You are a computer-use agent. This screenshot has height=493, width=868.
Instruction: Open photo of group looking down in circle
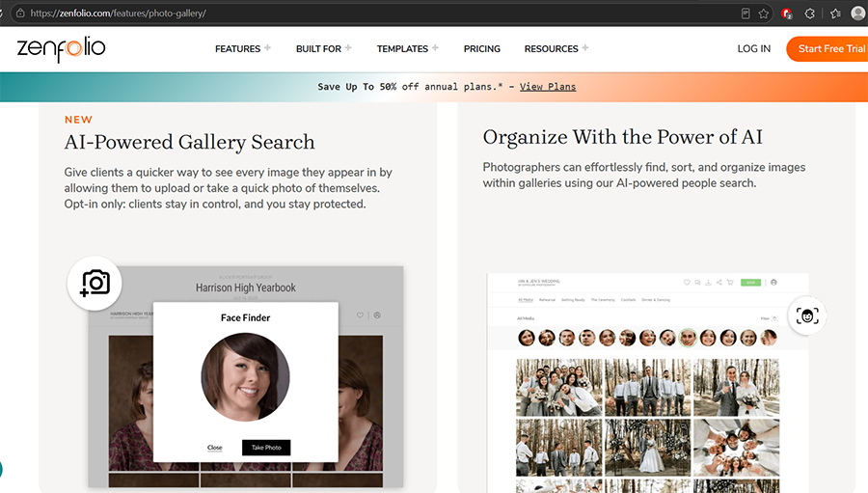tap(736, 447)
